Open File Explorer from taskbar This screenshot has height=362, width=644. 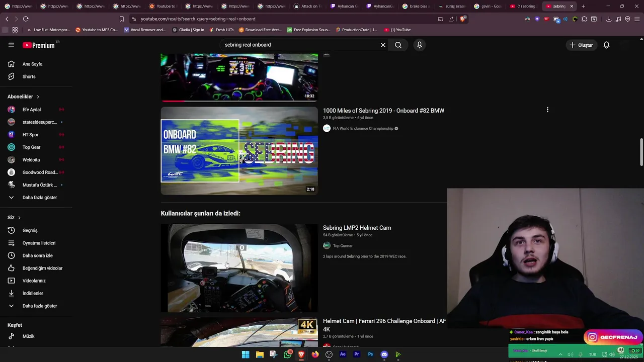(x=260, y=354)
